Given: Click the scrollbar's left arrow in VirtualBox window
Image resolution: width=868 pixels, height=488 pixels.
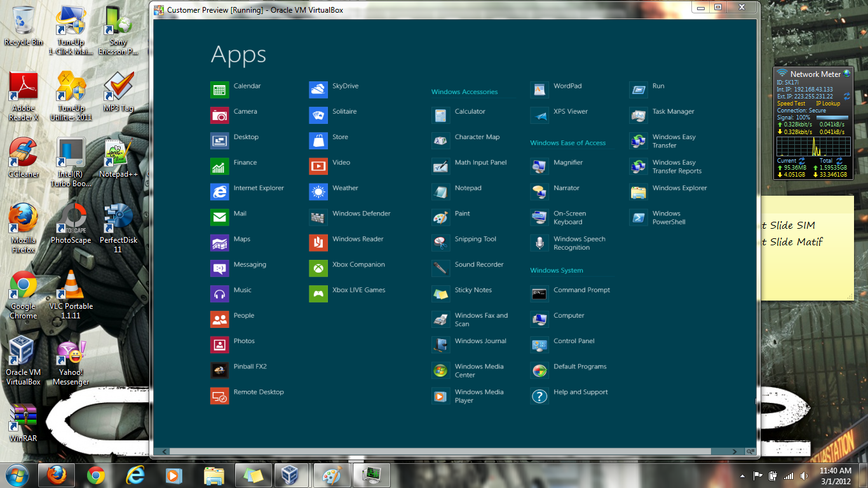Looking at the screenshot, I should (x=165, y=452).
